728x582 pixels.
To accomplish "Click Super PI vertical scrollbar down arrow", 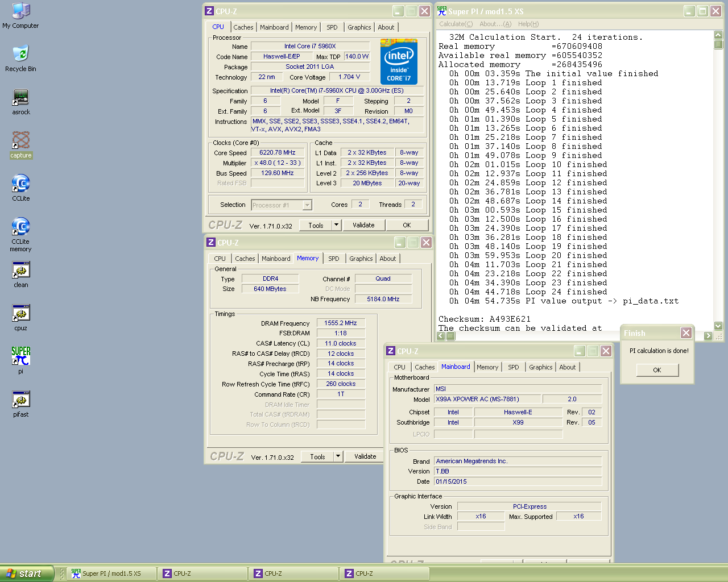I will pos(718,326).
